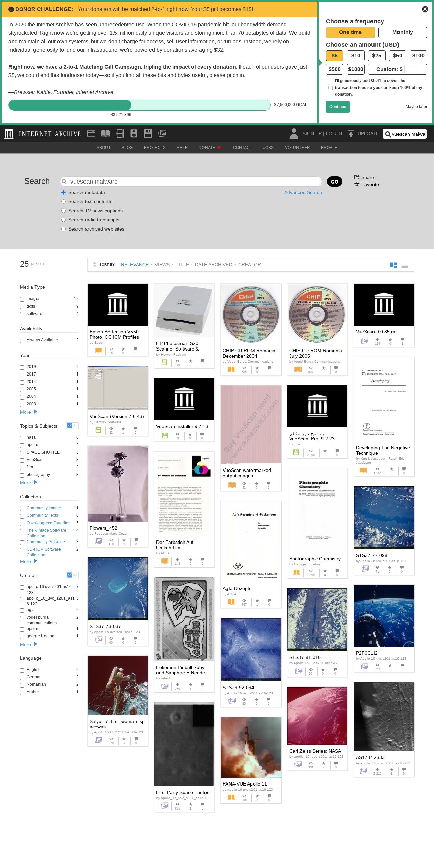Check the 2019 year filter
Screen dimensions: 434x868
pos(22,367)
